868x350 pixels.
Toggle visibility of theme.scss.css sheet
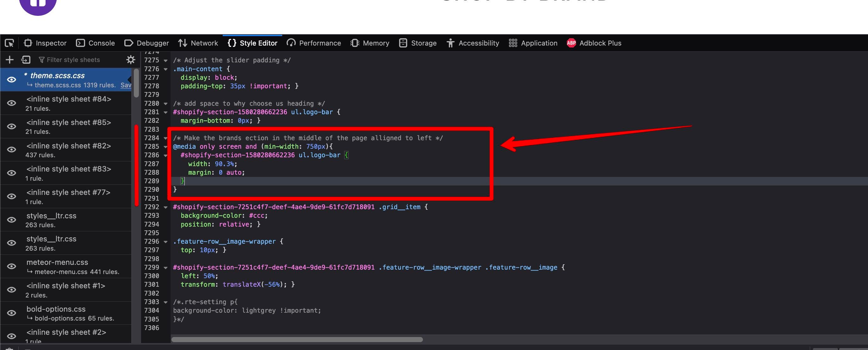coord(11,79)
